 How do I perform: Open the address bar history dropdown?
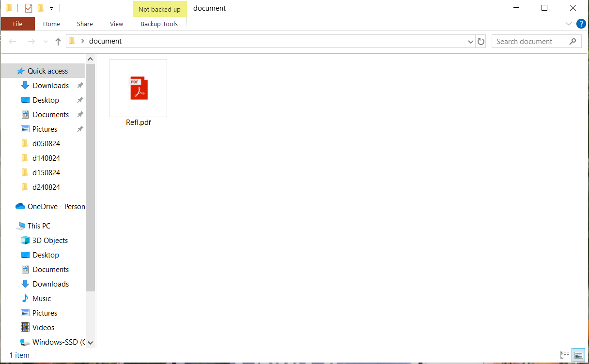coord(471,42)
